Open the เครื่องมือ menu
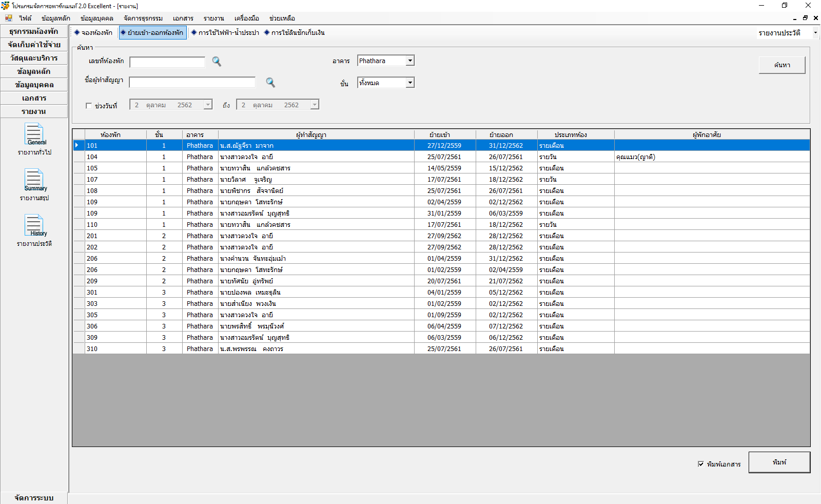Viewport: 821px width, 504px height. pyautogui.click(x=247, y=18)
